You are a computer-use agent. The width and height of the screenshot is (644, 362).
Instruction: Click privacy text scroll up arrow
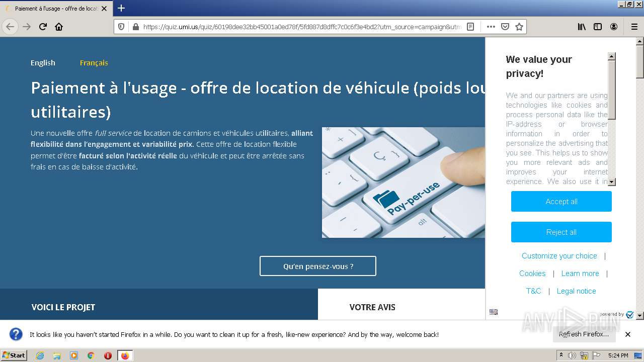tap(612, 56)
